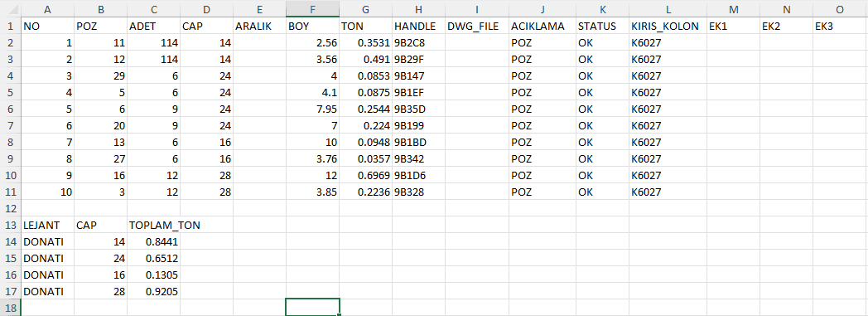The height and width of the screenshot is (316, 868).
Task: Select POZ description cell in row 8
Action: [542, 143]
